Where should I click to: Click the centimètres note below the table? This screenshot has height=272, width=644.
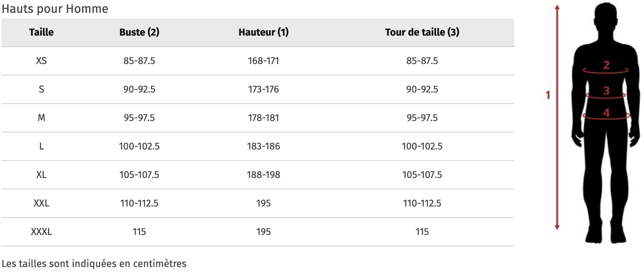94,264
